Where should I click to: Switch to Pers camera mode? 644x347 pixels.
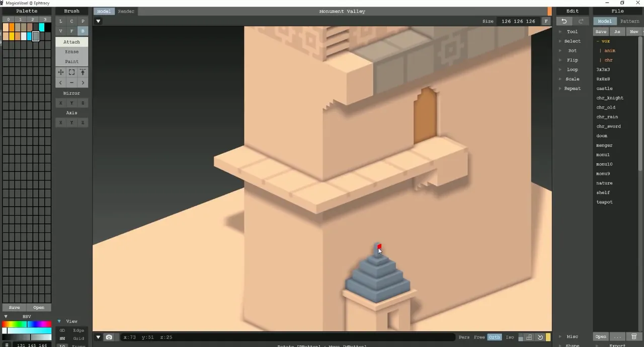coord(464,337)
